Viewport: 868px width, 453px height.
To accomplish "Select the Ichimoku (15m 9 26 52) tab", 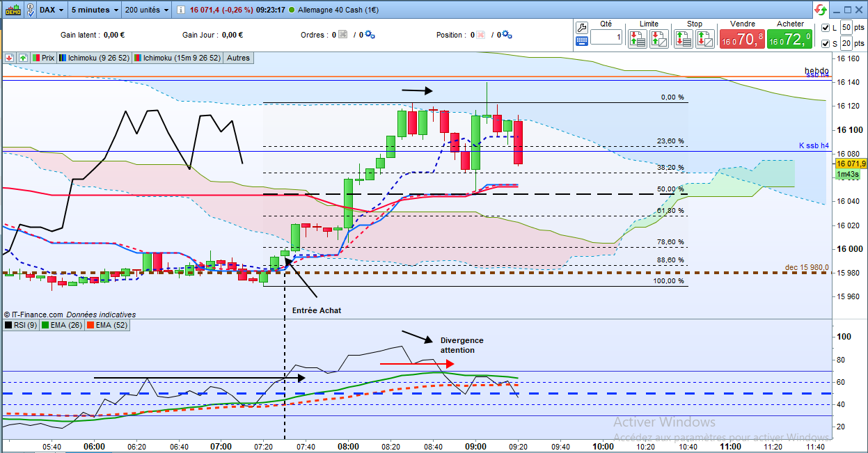I will (178, 58).
